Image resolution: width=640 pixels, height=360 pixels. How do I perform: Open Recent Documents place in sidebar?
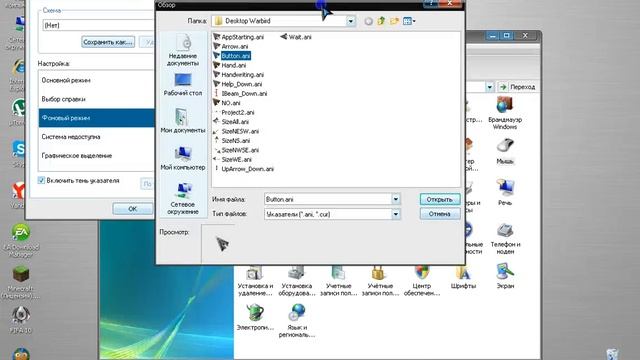point(183,51)
